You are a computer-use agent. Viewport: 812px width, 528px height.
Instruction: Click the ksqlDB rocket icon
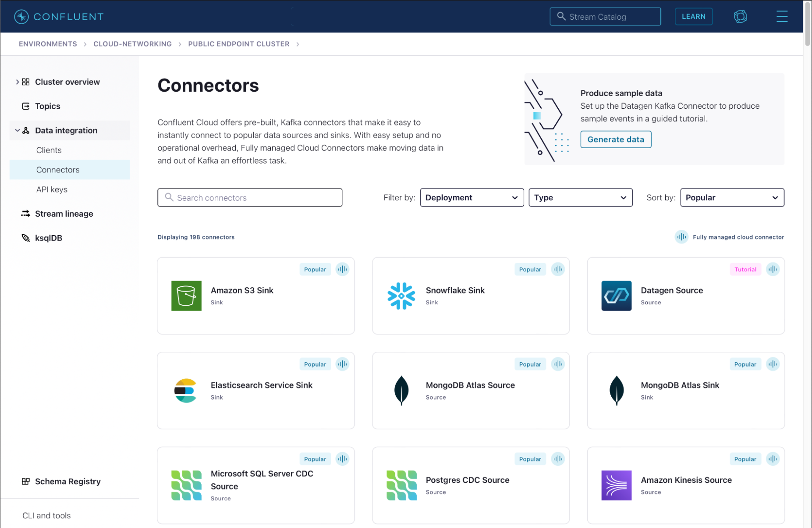coord(26,238)
